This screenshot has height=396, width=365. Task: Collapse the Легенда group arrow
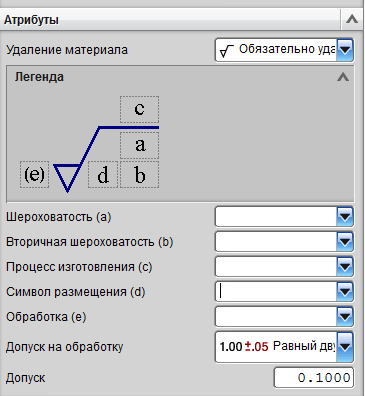pyautogui.click(x=343, y=77)
